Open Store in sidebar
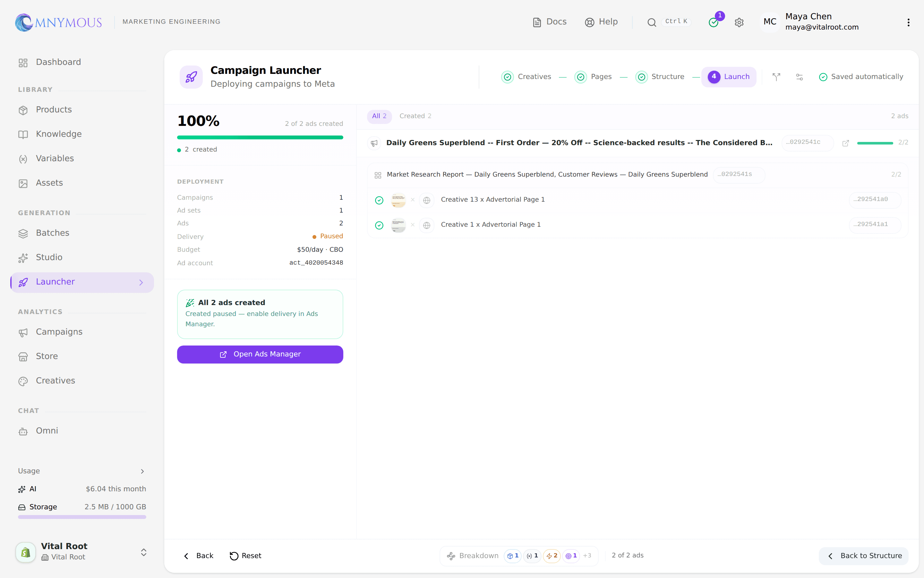924x578 pixels. point(82,357)
